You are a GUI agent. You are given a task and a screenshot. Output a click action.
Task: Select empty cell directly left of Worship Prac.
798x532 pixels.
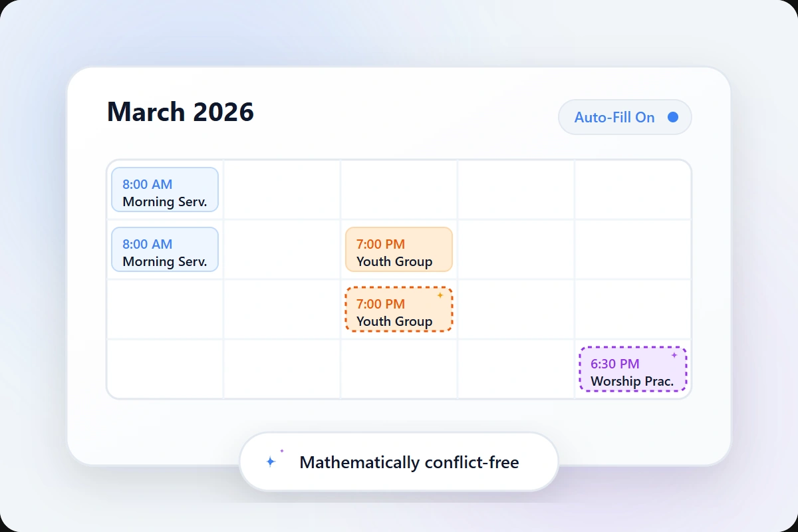(x=516, y=369)
